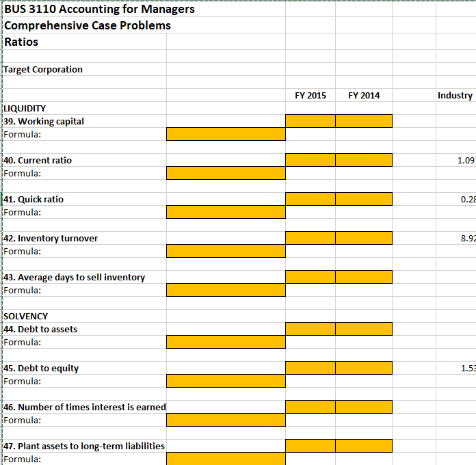
Task: Select the '42. Inventory turnover' label cell
Action: [84, 238]
